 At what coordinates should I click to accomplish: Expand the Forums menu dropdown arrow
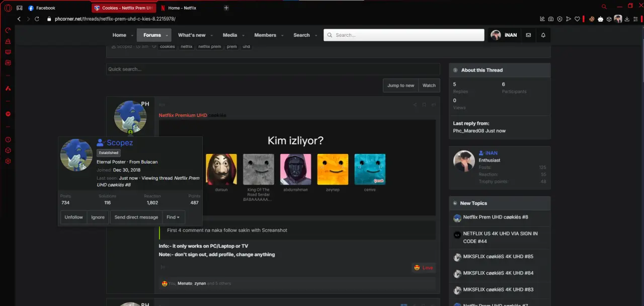pyautogui.click(x=167, y=35)
